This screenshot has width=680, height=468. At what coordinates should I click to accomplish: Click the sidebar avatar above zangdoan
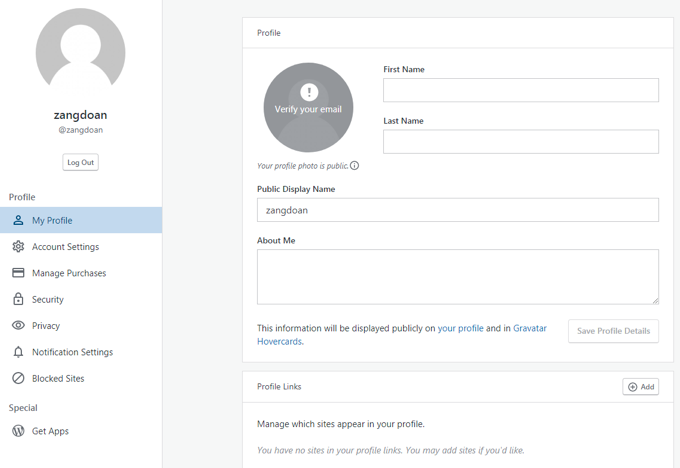80,53
